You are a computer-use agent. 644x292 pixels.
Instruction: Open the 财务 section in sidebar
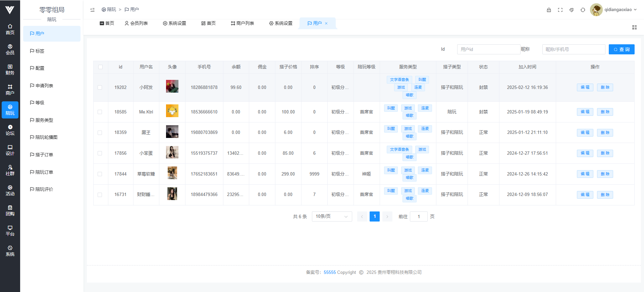[10, 69]
